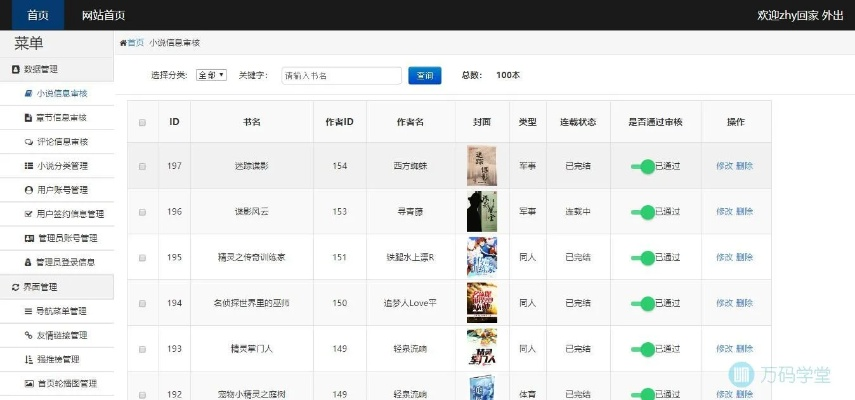
Task: Tick the checkbox for book ID 193
Action: coord(142,349)
